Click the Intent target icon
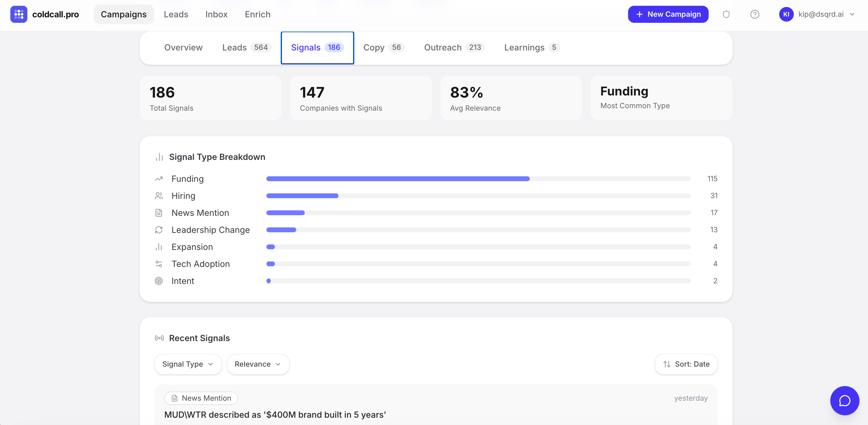 pos(159,281)
